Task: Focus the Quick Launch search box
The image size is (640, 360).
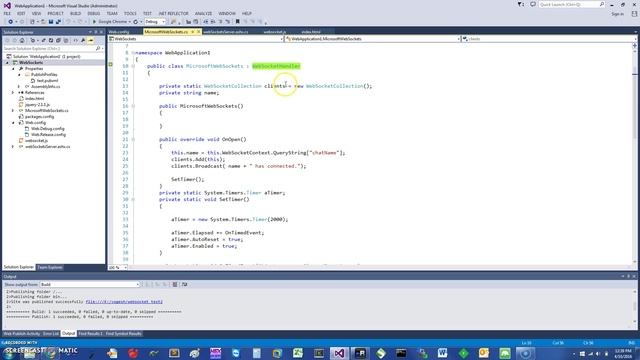Action: coord(571,4)
